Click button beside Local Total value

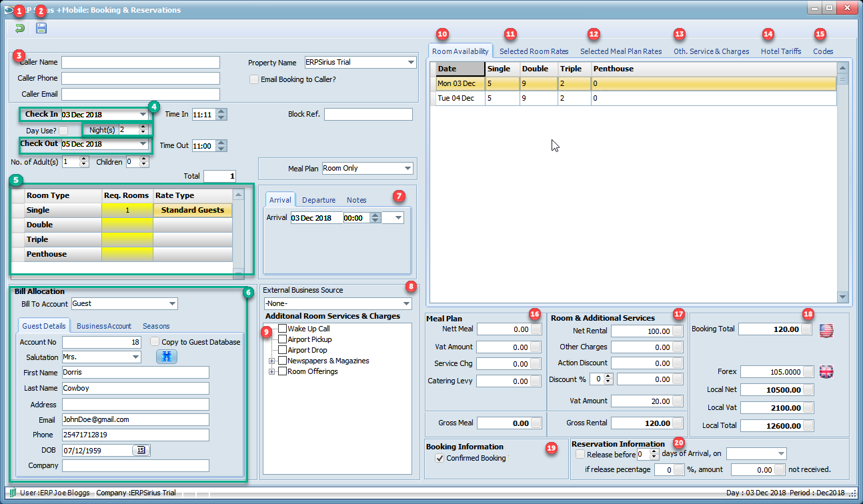point(808,425)
